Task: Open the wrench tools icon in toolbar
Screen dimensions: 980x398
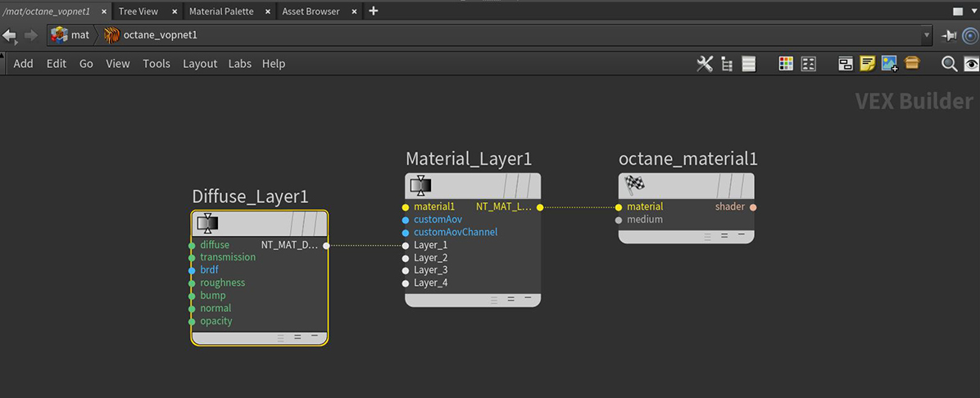Action: [x=704, y=64]
